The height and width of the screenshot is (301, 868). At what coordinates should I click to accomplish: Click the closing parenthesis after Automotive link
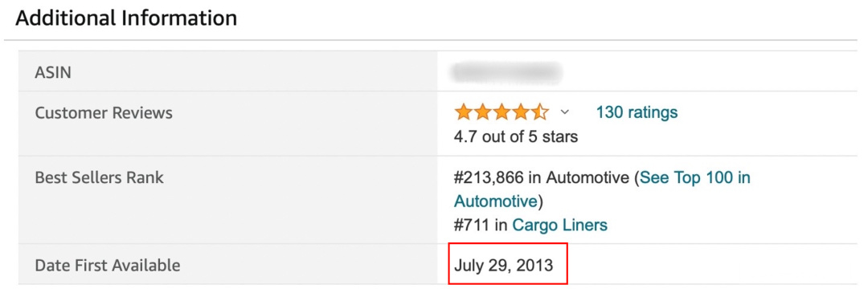[x=540, y=201]
